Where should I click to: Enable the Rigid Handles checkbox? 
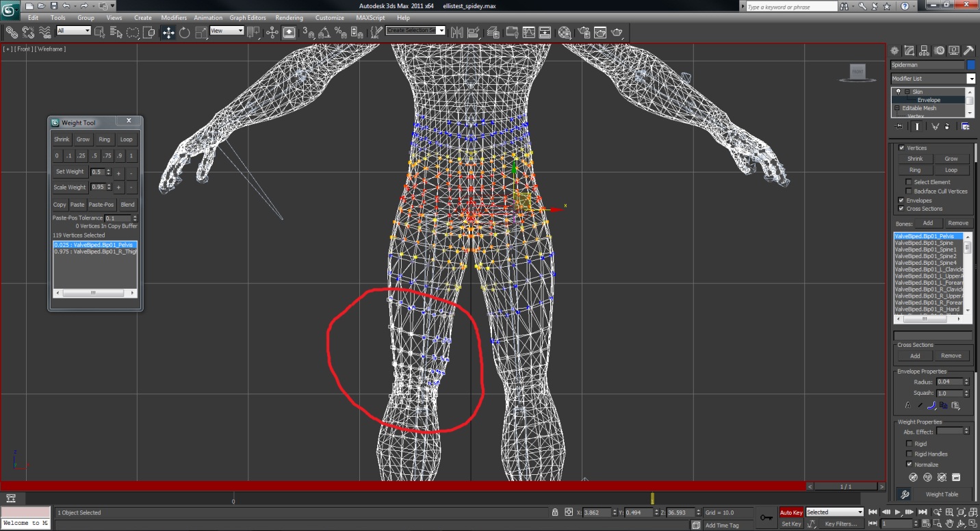click(910, 454)
